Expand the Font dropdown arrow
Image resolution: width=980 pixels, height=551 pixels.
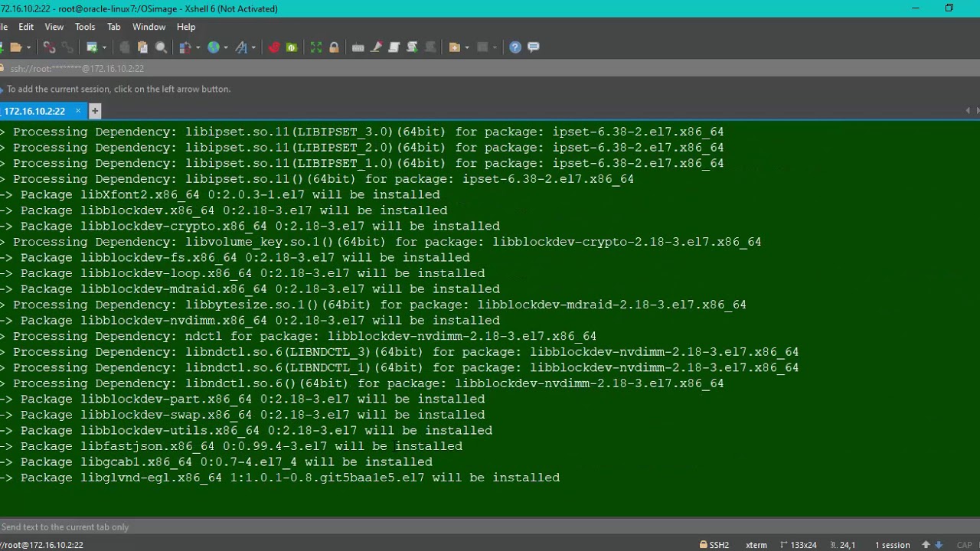point(254,47)
